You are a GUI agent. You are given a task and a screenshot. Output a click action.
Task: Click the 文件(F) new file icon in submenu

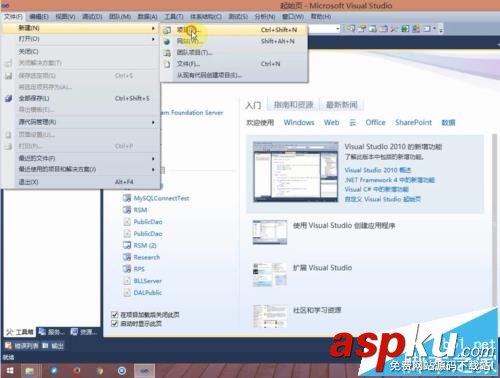coord(167,64)
